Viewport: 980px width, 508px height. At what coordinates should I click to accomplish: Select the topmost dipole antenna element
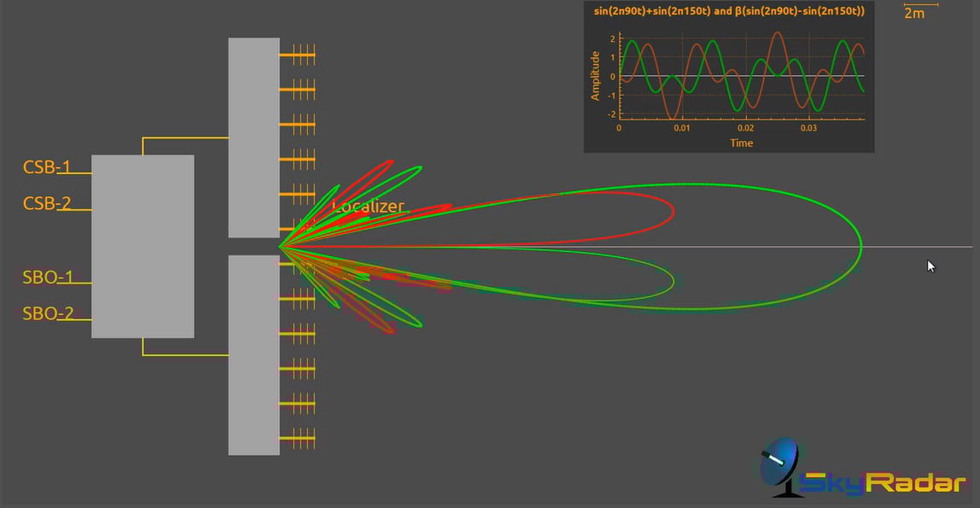point(303,53)
